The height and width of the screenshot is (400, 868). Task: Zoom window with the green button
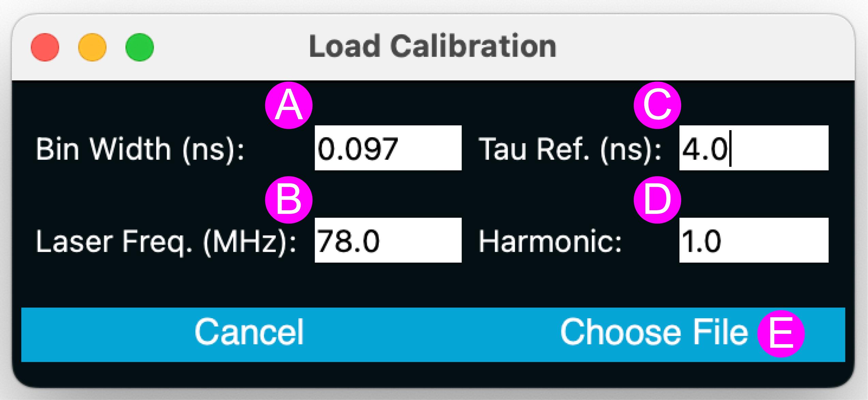coord(140,47)
